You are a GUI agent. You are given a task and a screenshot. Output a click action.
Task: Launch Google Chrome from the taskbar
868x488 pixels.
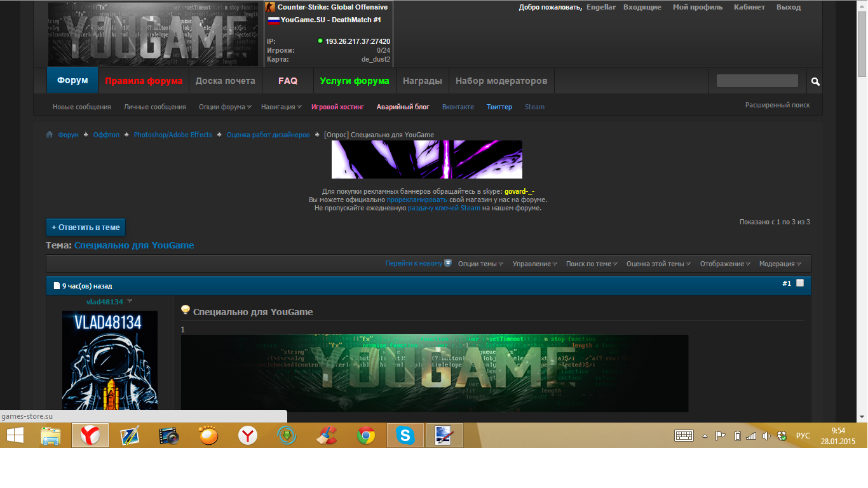(365, 436)
